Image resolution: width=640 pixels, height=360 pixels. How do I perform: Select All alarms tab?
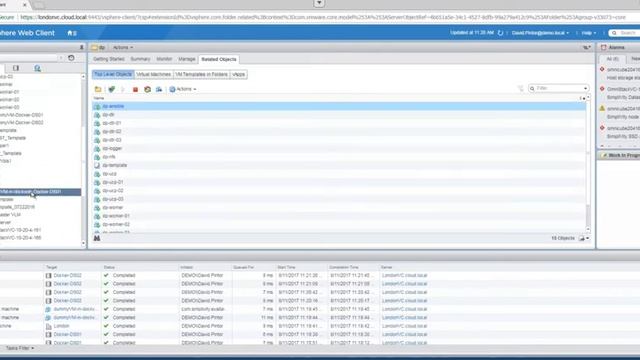pyautogui.click(x=612, y=59)
